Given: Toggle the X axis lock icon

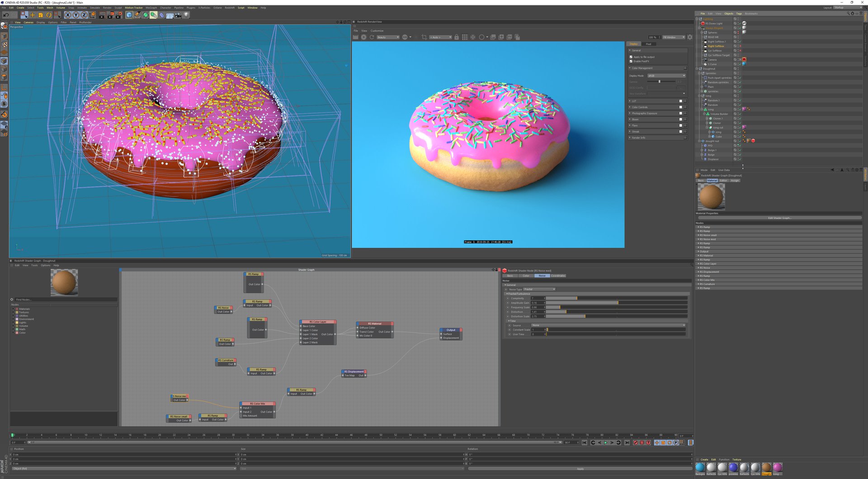Looking at the screenshot, I should [68, 15].
